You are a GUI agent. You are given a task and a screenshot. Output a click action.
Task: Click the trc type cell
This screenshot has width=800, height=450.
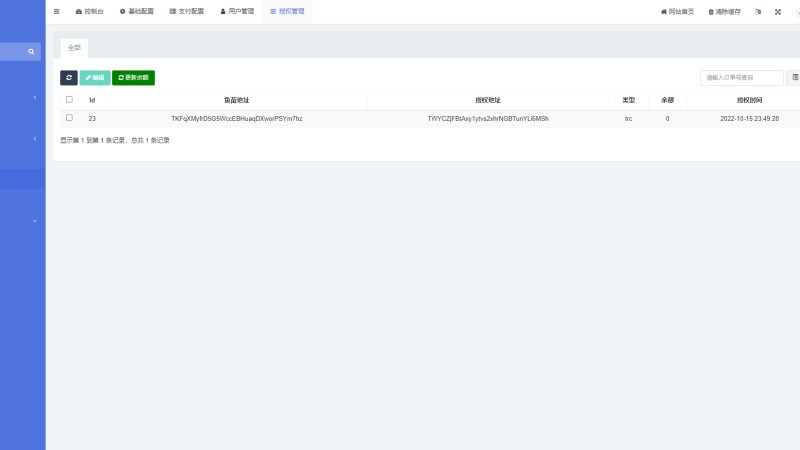(x=629, y=119)
